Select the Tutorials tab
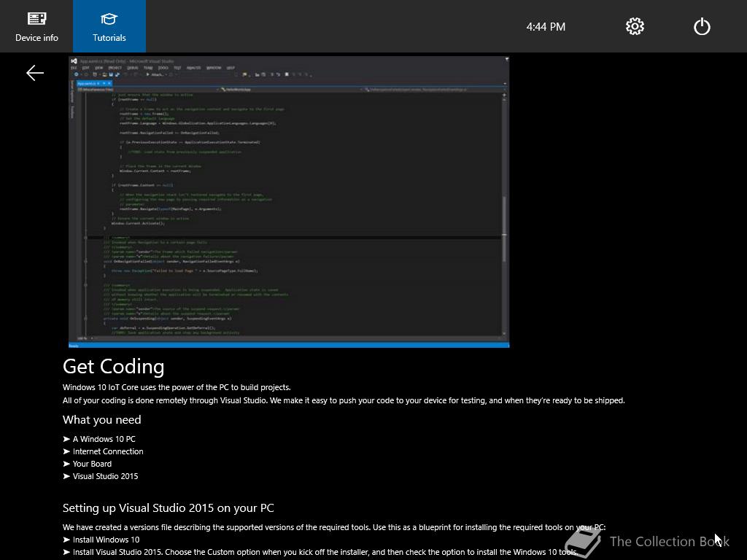 109,26
